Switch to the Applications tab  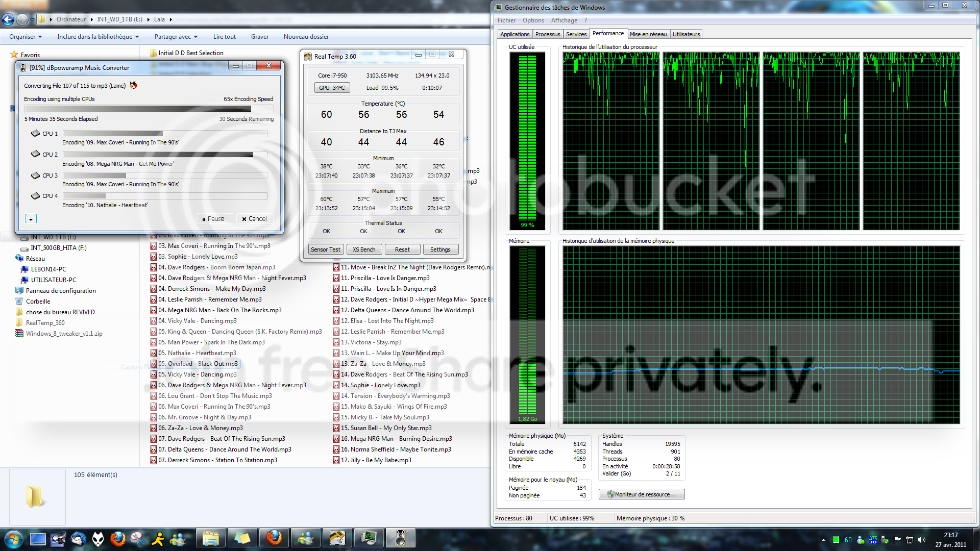(515, 34)
